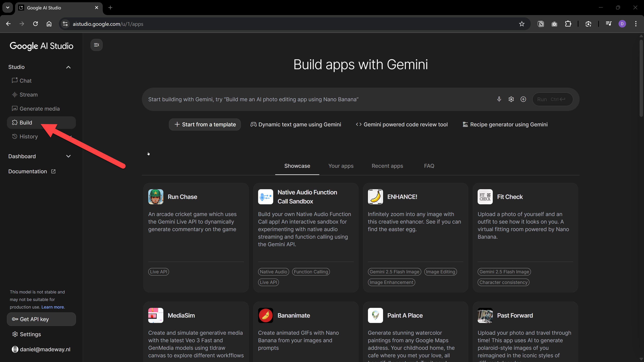The image size is (644, 362).
Task: Collapse sidebar with the toggle icon
Action: click(96, 45)
